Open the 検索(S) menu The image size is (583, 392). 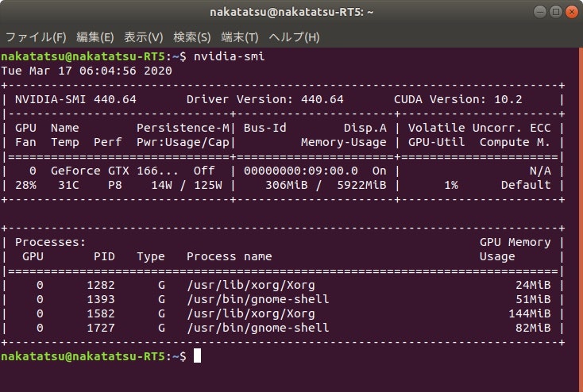[192, 37]
